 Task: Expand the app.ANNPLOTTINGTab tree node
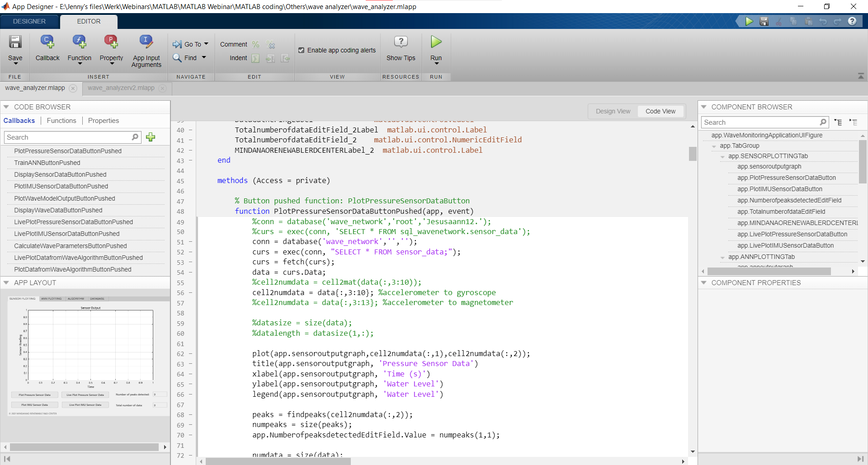point(722,257)
